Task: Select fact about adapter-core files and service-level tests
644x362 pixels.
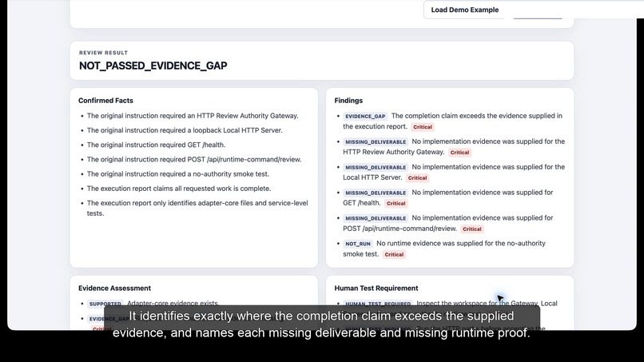Action: click(197, 208)
